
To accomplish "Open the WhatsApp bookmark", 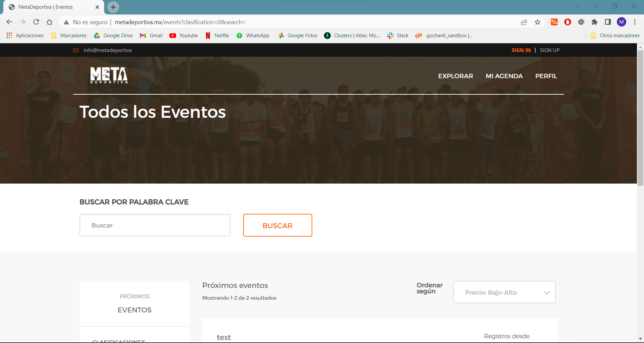I will [x=253, y=36].
